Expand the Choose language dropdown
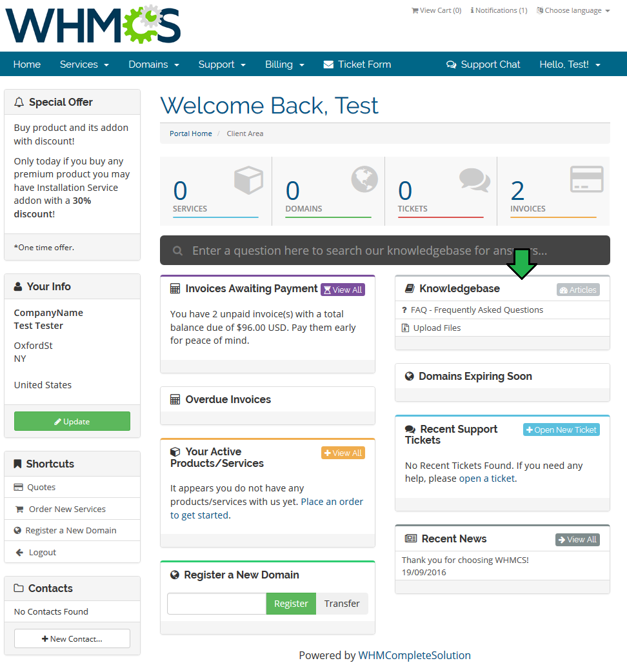The width and height of the screenshot is (627, 672). pyautogui.click(x=573, y=10)
